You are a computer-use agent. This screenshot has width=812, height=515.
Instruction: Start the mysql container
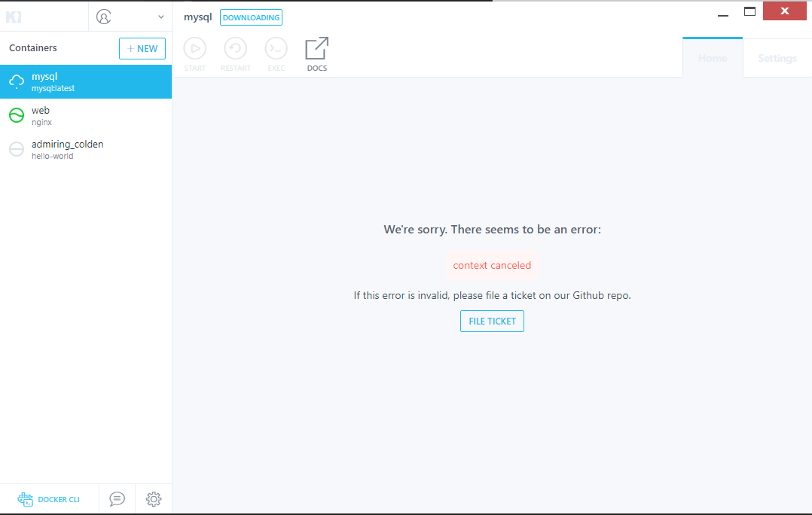click(195, 53)
